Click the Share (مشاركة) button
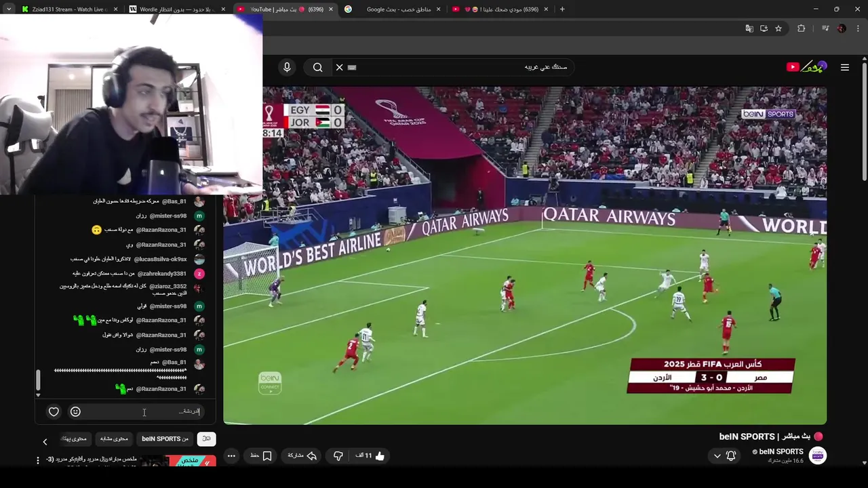This screenshot has height=488, width=868. pos(302,456)
